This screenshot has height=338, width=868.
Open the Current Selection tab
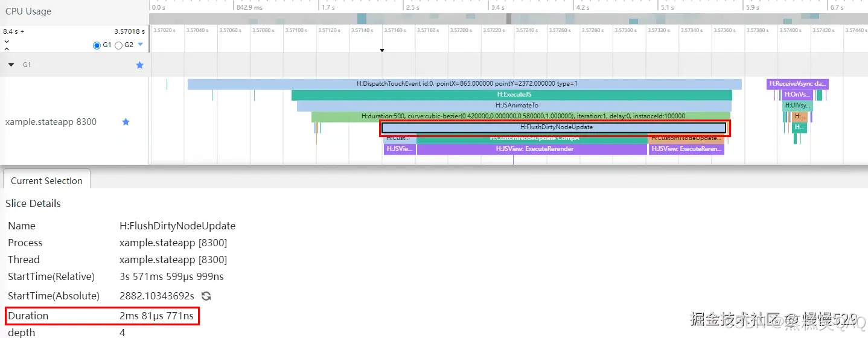point(46,180)
